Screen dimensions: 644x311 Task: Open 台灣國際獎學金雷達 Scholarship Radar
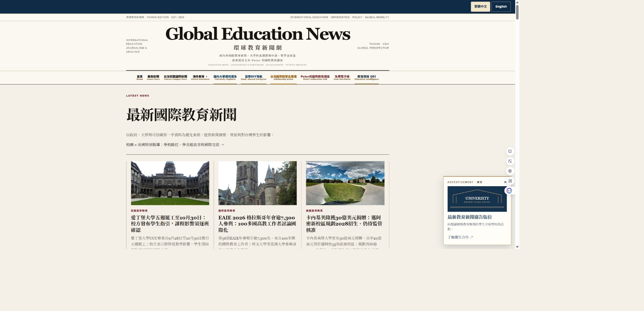[x=283, y=77]
